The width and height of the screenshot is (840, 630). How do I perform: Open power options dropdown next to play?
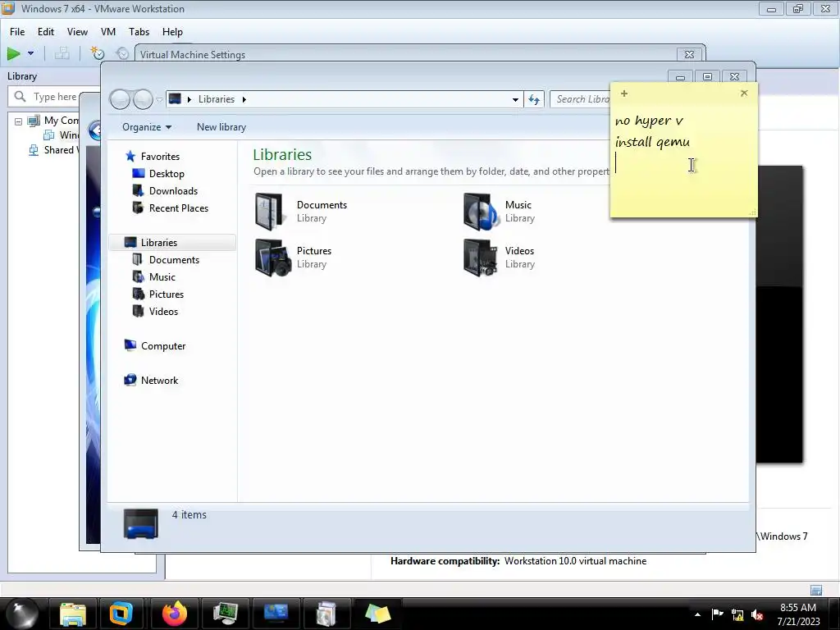(x=30, y=53)
